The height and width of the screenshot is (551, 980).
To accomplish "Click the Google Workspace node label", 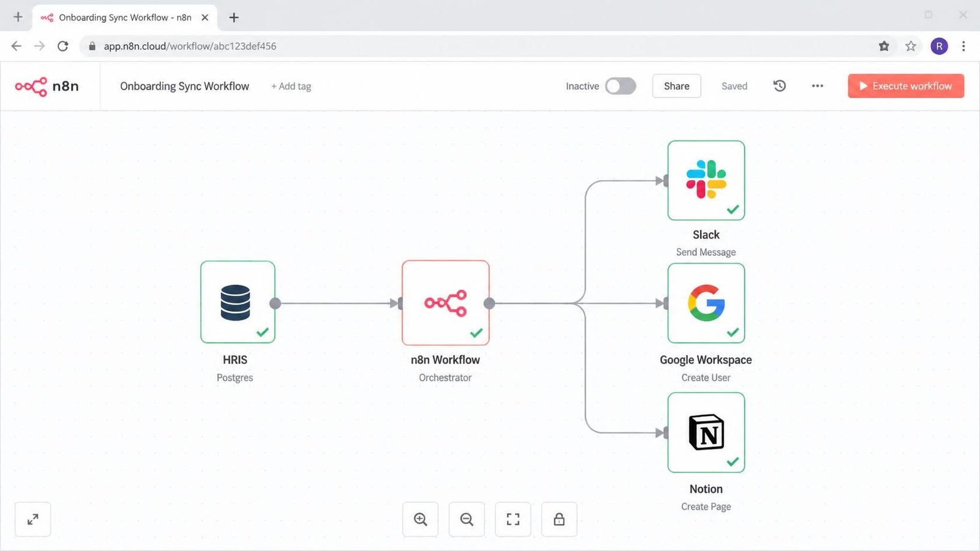I will click(706, 360).
